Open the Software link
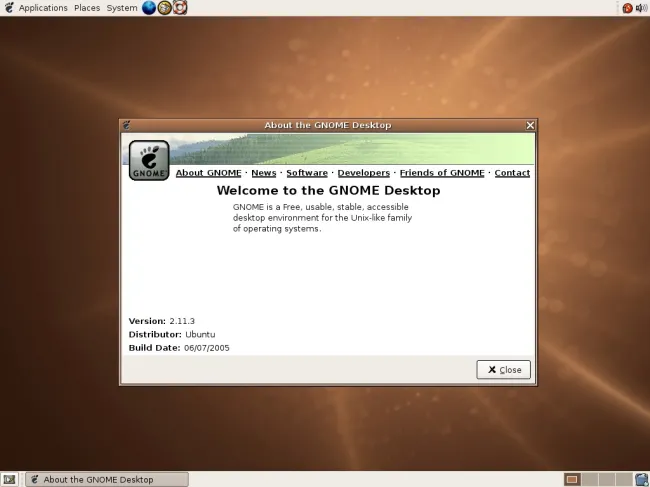This screenshot has width=650, height=487. tap(307, 173)
